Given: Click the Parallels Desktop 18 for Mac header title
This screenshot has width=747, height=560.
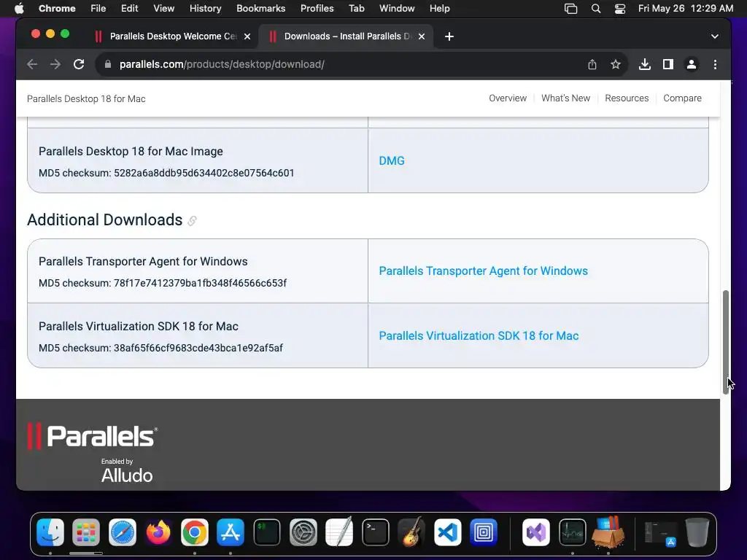Looking at the screenshot, I should [x=86, y=98].
